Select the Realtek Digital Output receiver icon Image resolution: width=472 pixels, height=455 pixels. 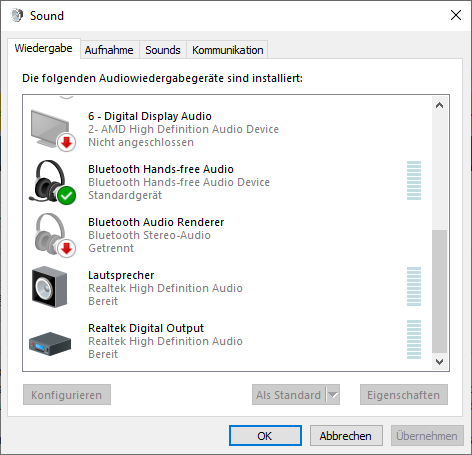click(x=50, y=344)
